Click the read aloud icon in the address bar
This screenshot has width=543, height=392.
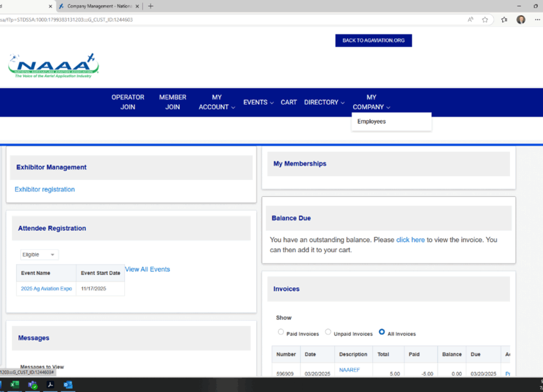coord(470,20)
